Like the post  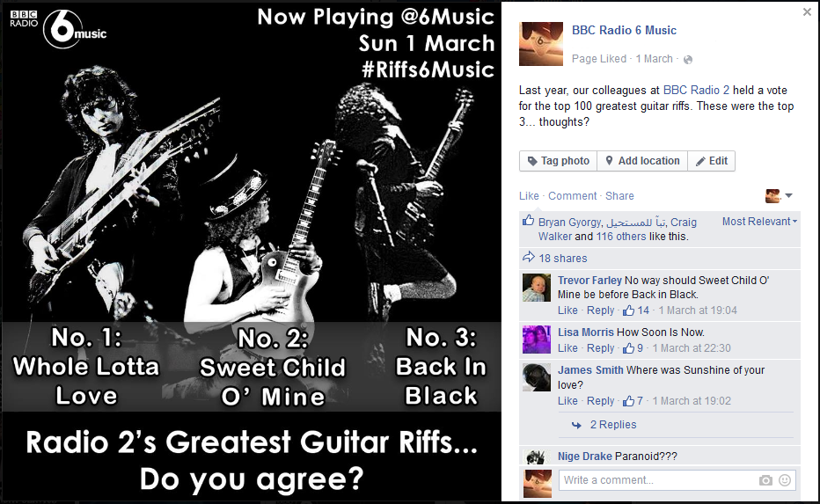click(x=529, y=195)
